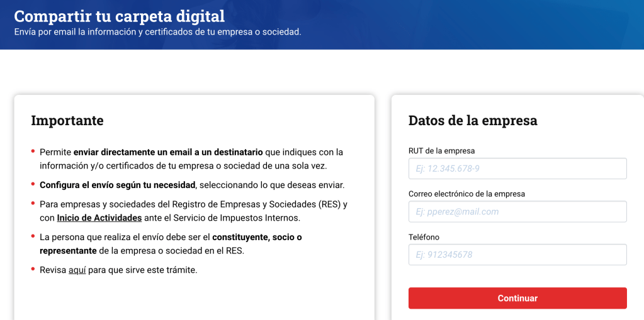Click the "Datos de la empresa" form heading
Screen dimensions: 644x320
473,120
